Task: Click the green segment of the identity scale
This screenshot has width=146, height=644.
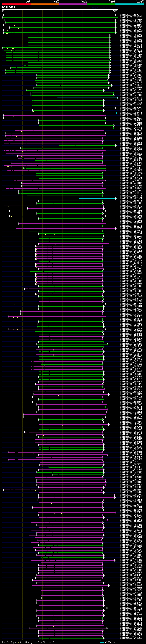Action: (101, 4)
